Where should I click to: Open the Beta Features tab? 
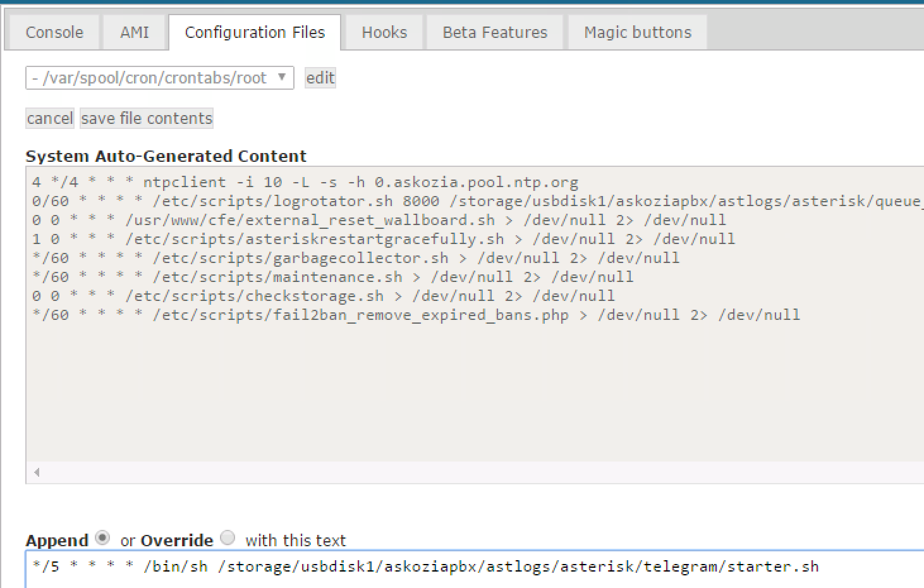[x=495, y=32]
